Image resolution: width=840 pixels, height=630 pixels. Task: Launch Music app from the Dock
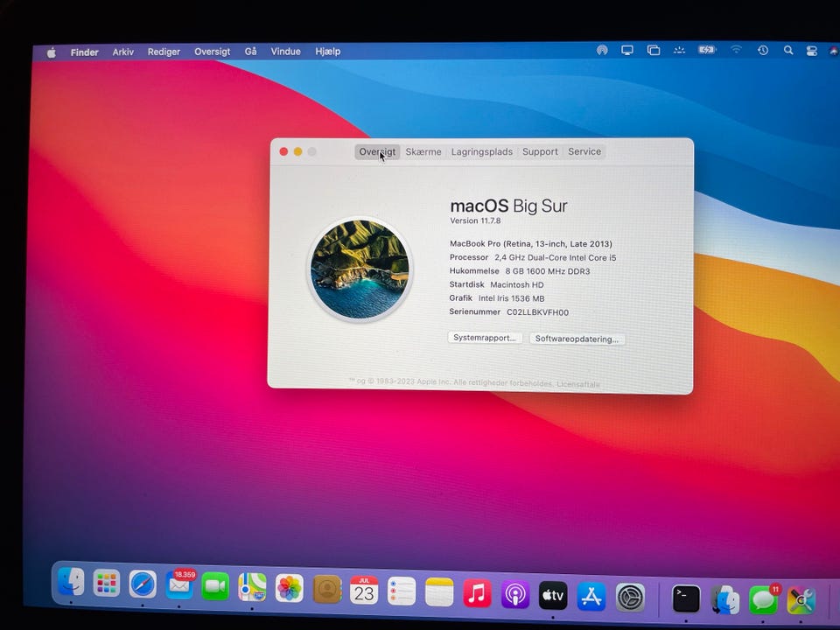477,593
